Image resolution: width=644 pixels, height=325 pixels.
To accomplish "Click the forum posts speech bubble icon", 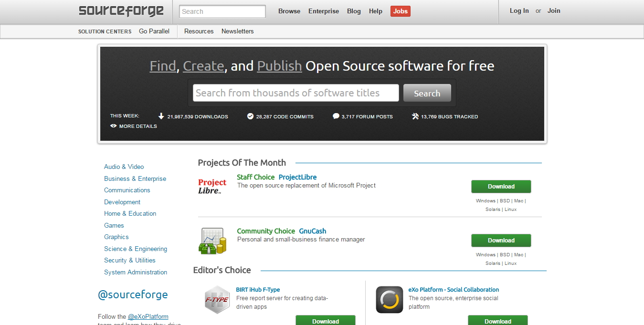I will pyautogui.click(x=336, y=116).
